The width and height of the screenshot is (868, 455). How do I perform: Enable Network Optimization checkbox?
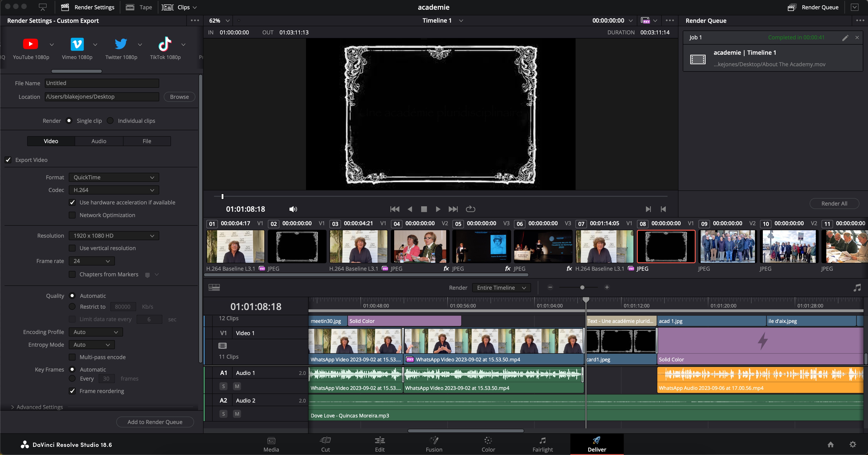pyautogui.click(x=72, y=215)
